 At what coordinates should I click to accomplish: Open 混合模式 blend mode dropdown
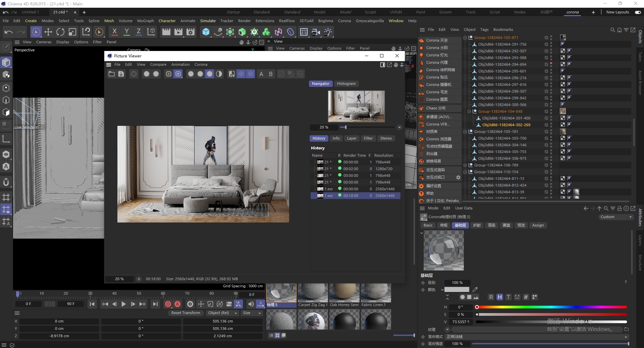coord(537,337)
